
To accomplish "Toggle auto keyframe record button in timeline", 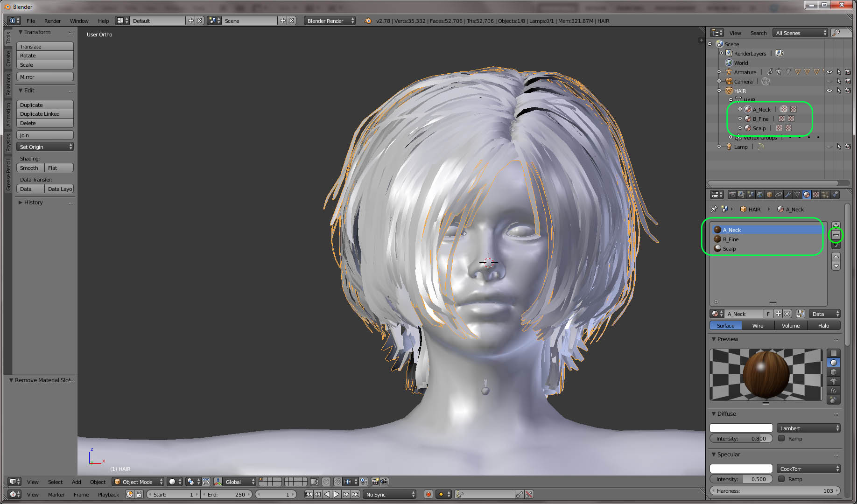I will pyautogui.click(x=428, y=494).
